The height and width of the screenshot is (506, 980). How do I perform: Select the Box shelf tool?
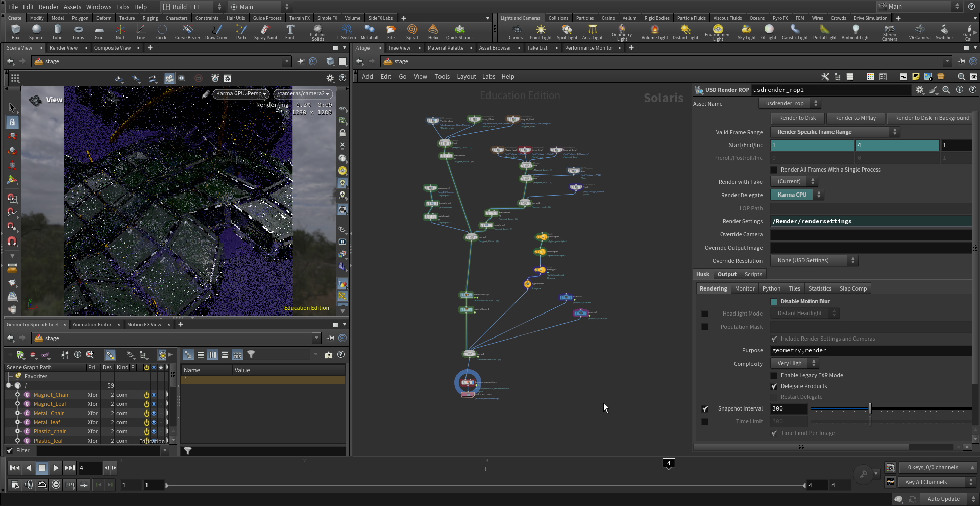click(x=15, y=32)
